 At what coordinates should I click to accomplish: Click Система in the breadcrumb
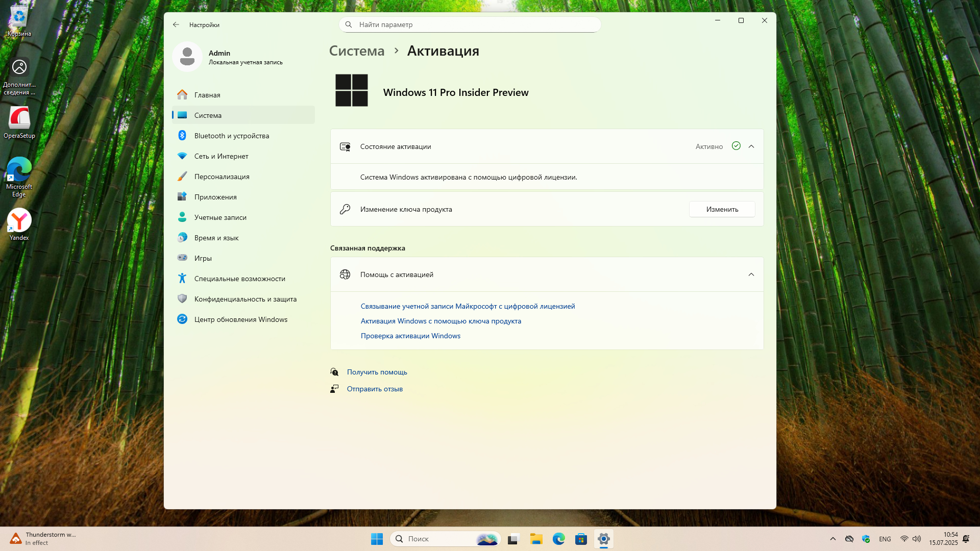(x=356, y=51)
